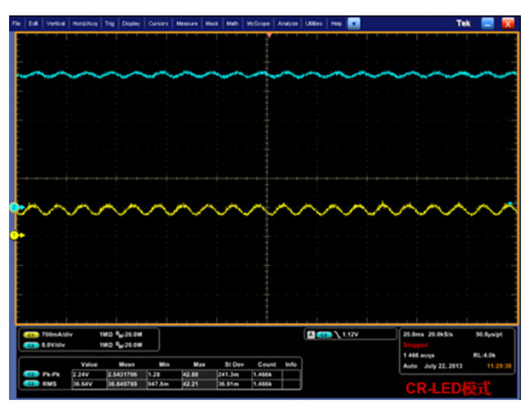Select the Pk-Pk measurement source badge

(31, 373)
